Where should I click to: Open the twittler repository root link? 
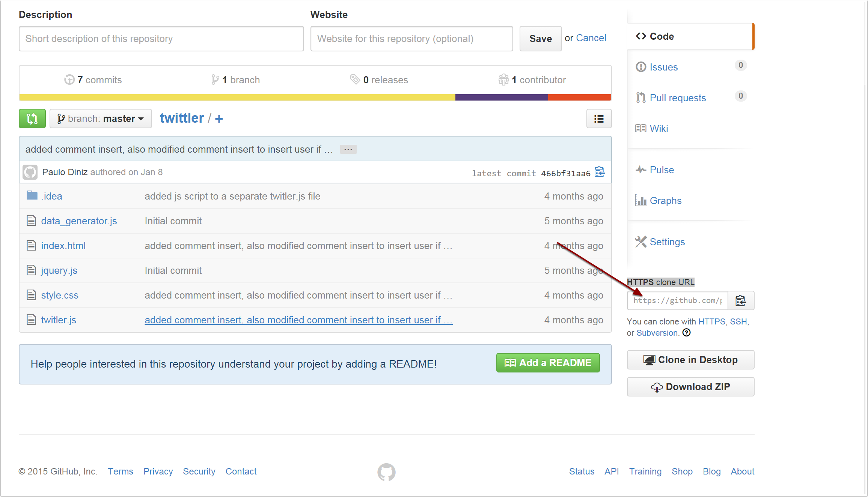182,118
